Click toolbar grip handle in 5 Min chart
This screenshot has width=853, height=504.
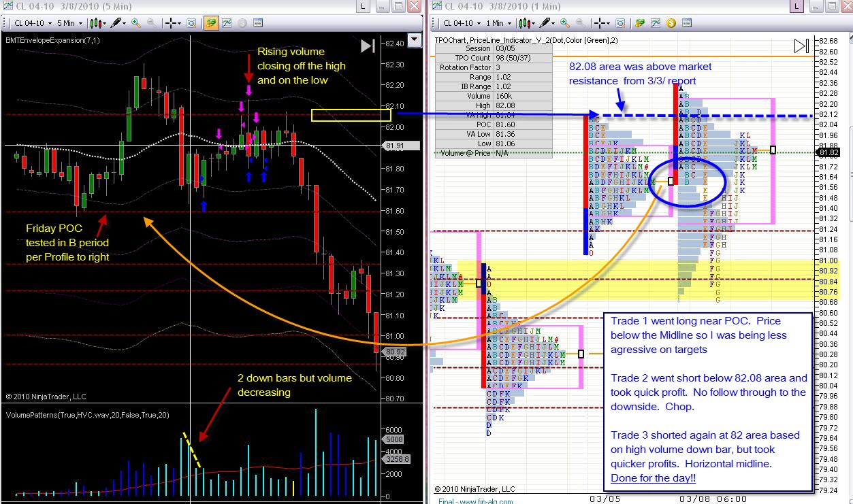point(5,23)
